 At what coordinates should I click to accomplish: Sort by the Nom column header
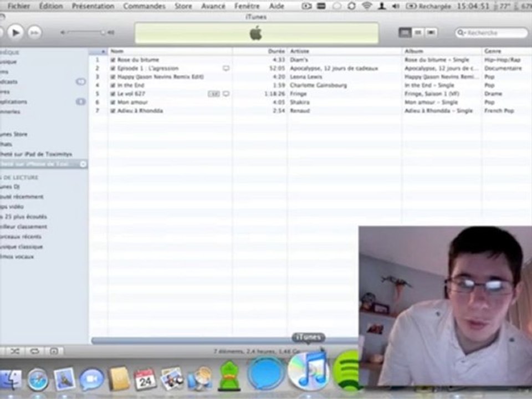coord(170,51)
